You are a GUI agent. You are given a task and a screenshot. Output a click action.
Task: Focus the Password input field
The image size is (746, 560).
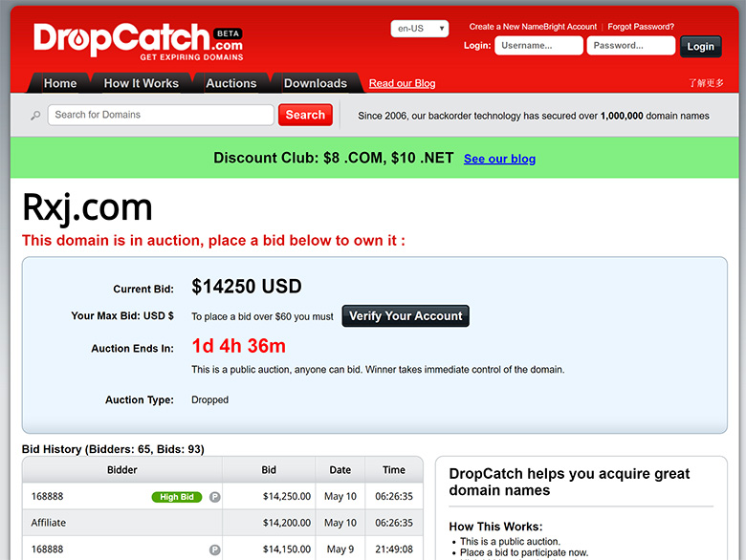[x=631, y=46]
